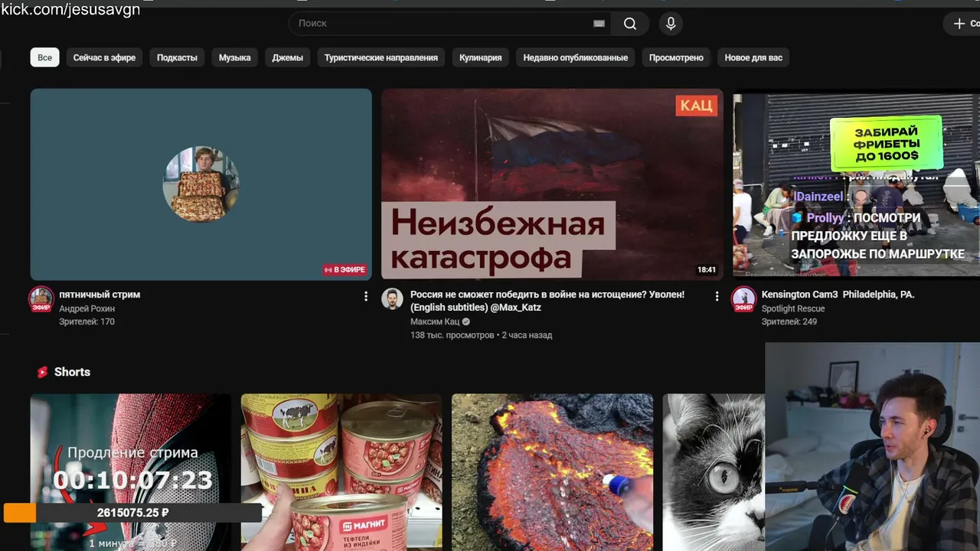Visit the Андрей Рохин channel name link
Image resolution: width=980 pixels, height=551 pixels.
87,308
